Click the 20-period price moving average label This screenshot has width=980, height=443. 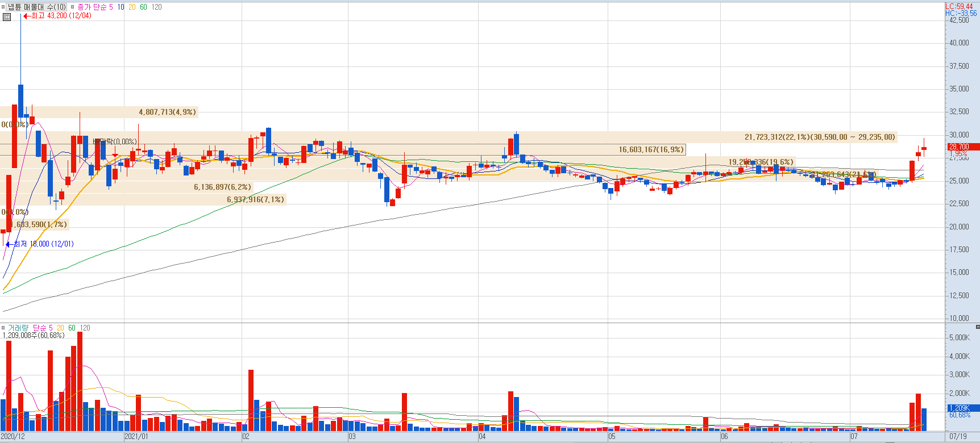click(132, 7)
